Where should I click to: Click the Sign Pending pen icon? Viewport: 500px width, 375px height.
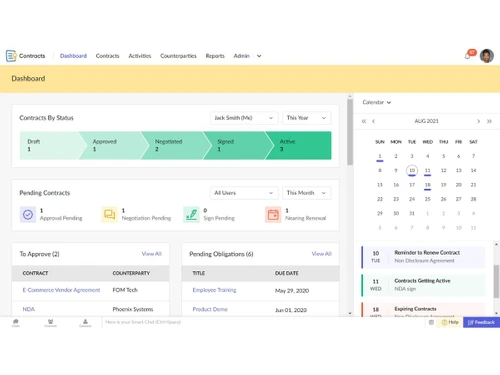tap(191, 214)
